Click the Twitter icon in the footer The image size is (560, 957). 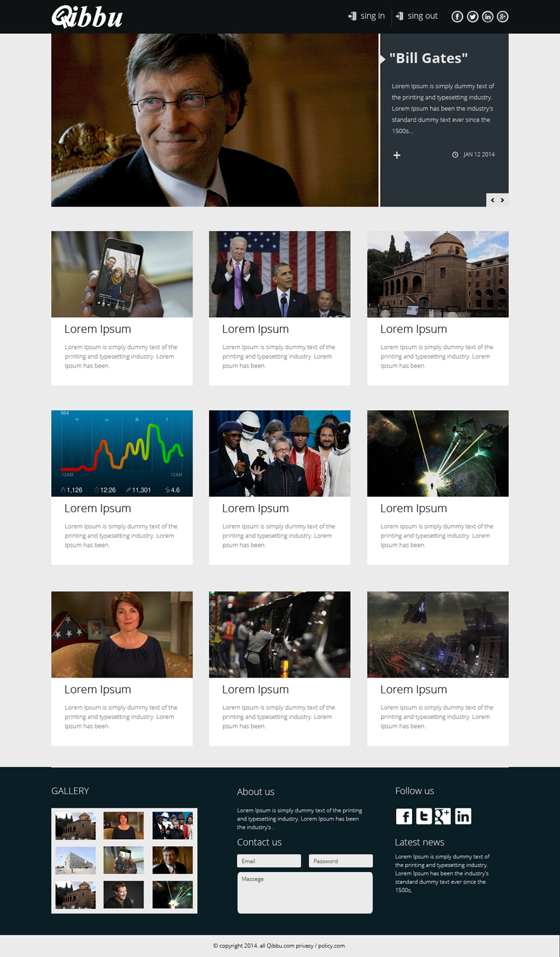point(424,816)
